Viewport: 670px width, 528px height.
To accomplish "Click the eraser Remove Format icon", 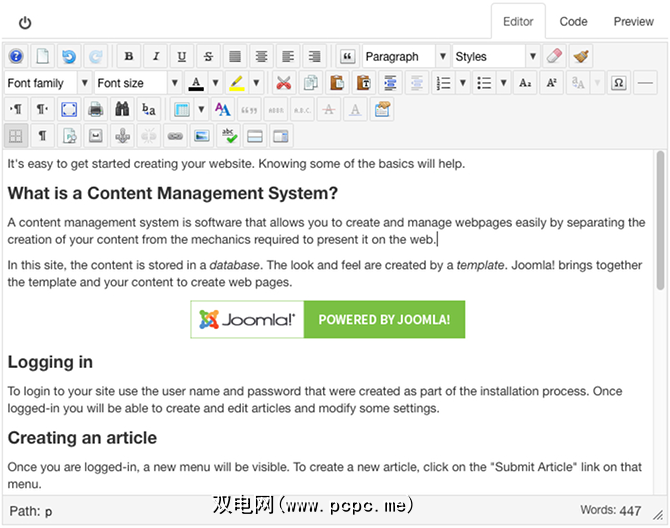I will click(555, 57).
